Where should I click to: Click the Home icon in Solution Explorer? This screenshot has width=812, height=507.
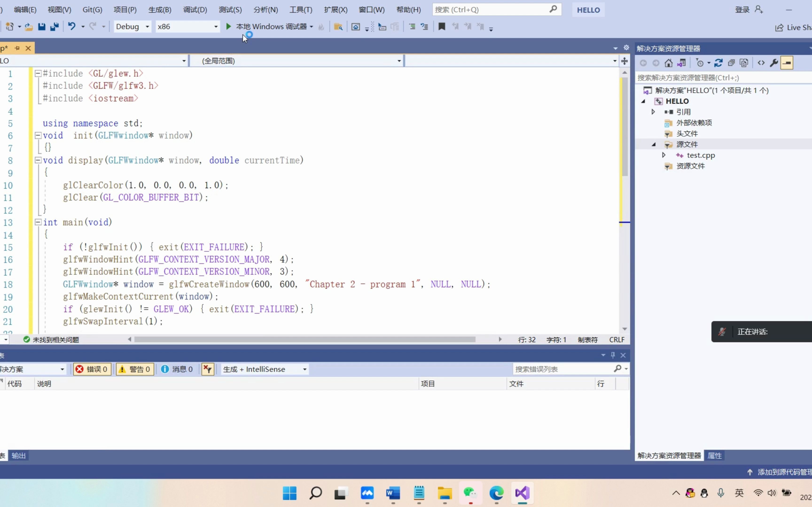tap(668, 63)
